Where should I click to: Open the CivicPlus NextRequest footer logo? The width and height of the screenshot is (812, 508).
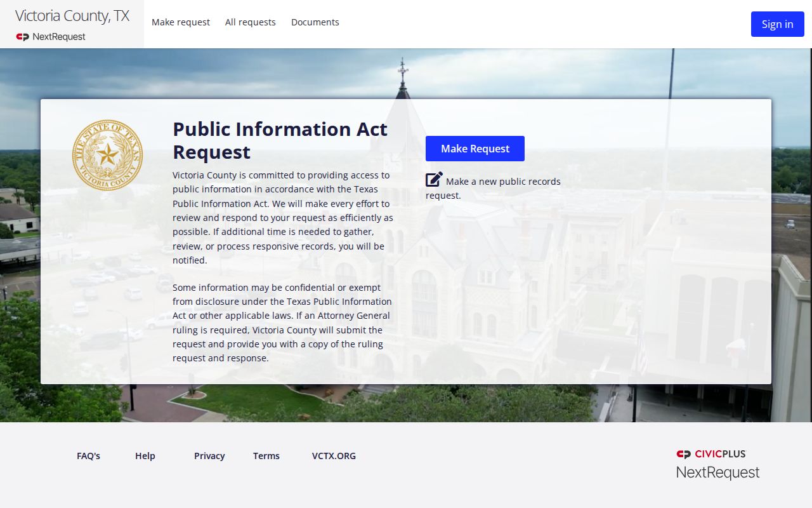(x=717, y=464)
